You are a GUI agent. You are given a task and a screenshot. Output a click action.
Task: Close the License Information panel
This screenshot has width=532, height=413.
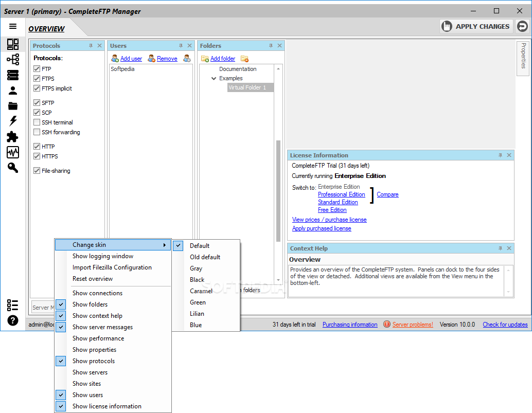(509, 155)
